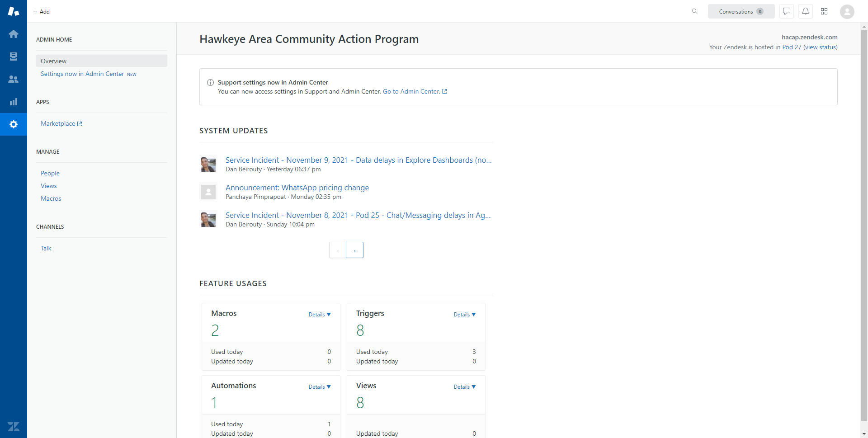This screenshot has width=868, height=438.
Task: Open the Reporting bar chart icon
Action: [14, 102]
